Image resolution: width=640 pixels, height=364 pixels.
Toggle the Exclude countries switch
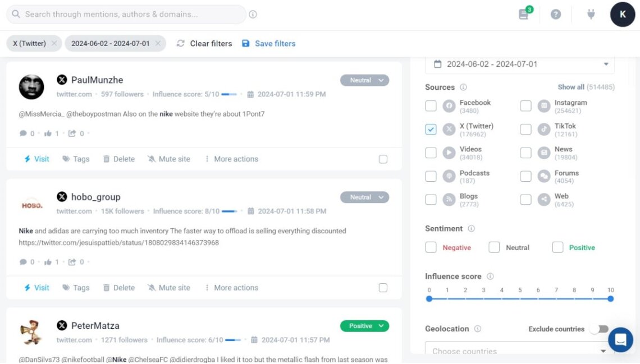coord(599,329)
